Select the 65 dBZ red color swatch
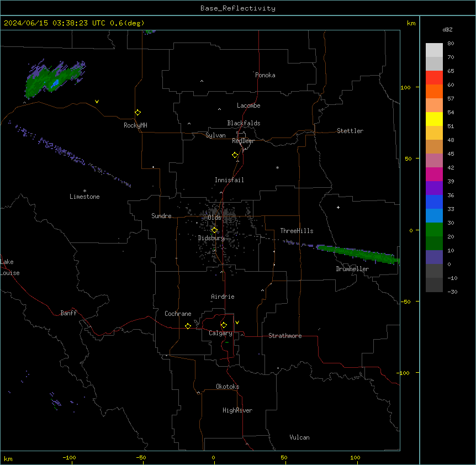 tap(434, 78)
